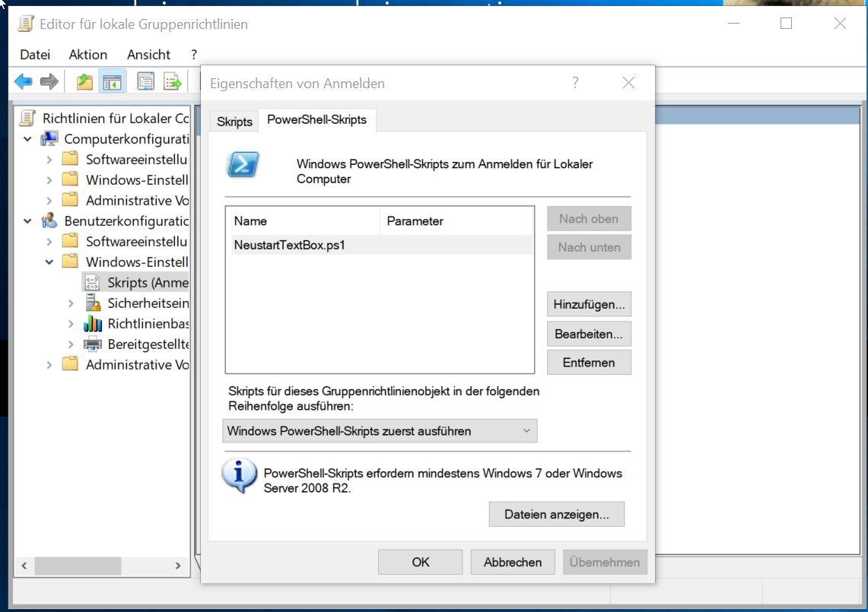868x612 pixels.
Task: Click the Export list toolbar icon
Action: 173,82
